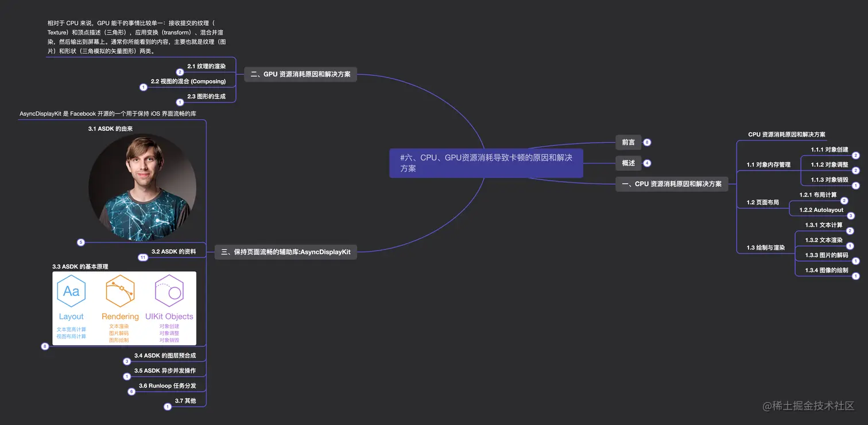
Task: Expand the badge beside 1.1.1 对象创建
Action: [855, 155]
